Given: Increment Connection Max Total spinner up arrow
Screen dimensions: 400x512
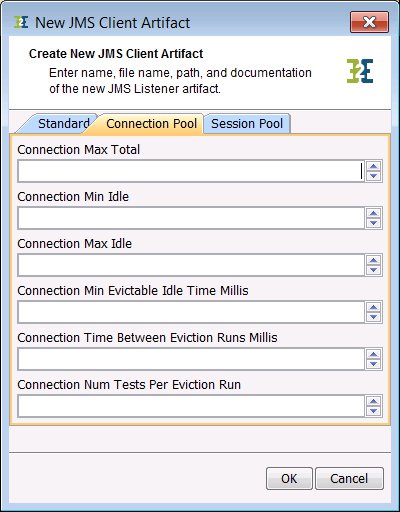Looking at the screenshot, I should coord(374,166).
